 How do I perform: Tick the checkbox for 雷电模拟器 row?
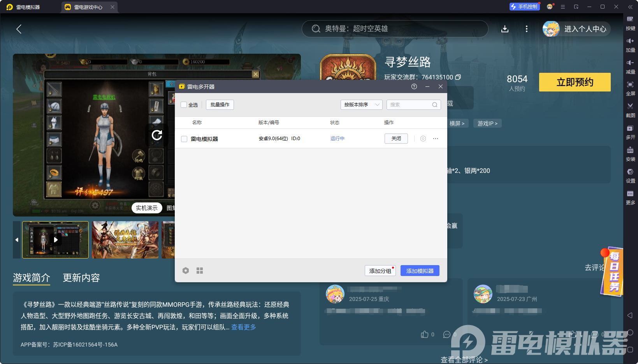coord(184,139)
